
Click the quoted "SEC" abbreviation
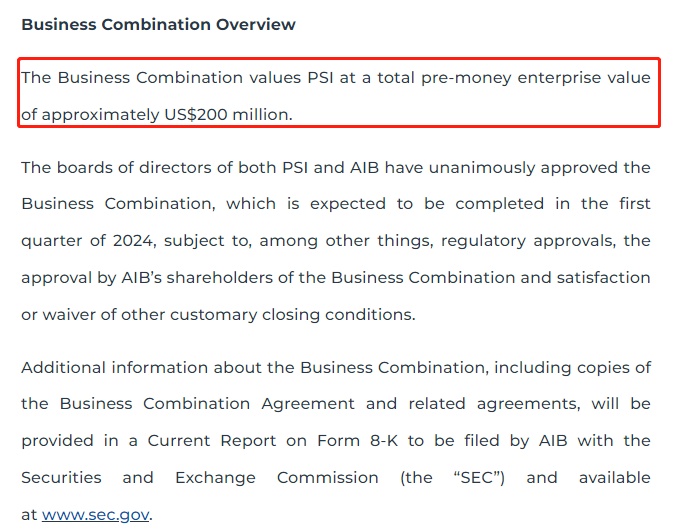click(x=479, y=477)
